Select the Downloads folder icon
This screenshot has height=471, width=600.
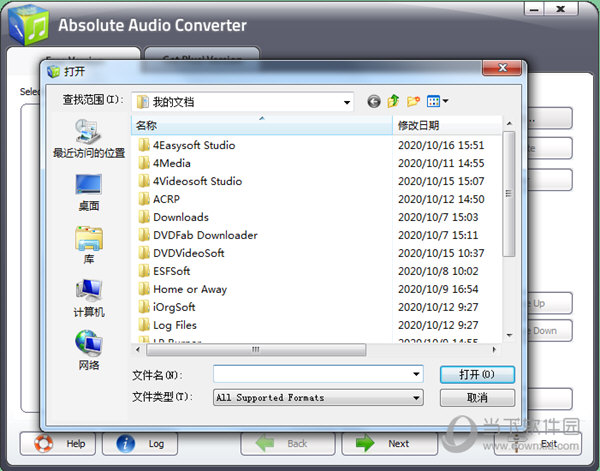click(x=144, y=217)
